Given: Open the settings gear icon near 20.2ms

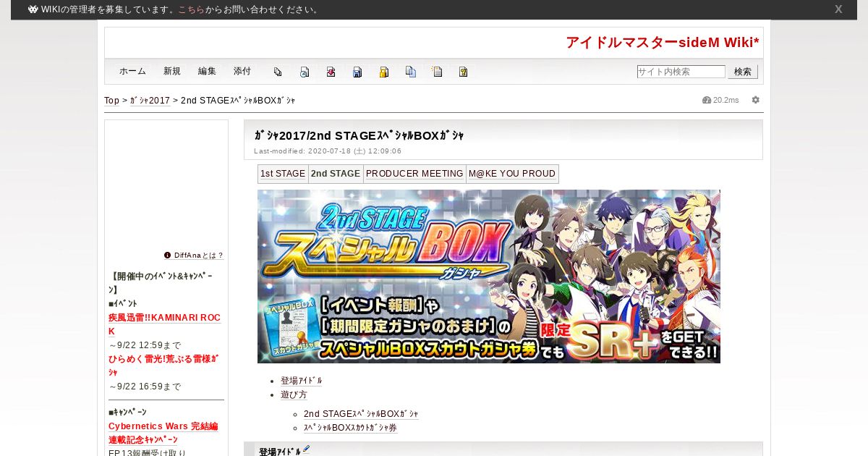Looking at the screenshot, I should (756, 100).
